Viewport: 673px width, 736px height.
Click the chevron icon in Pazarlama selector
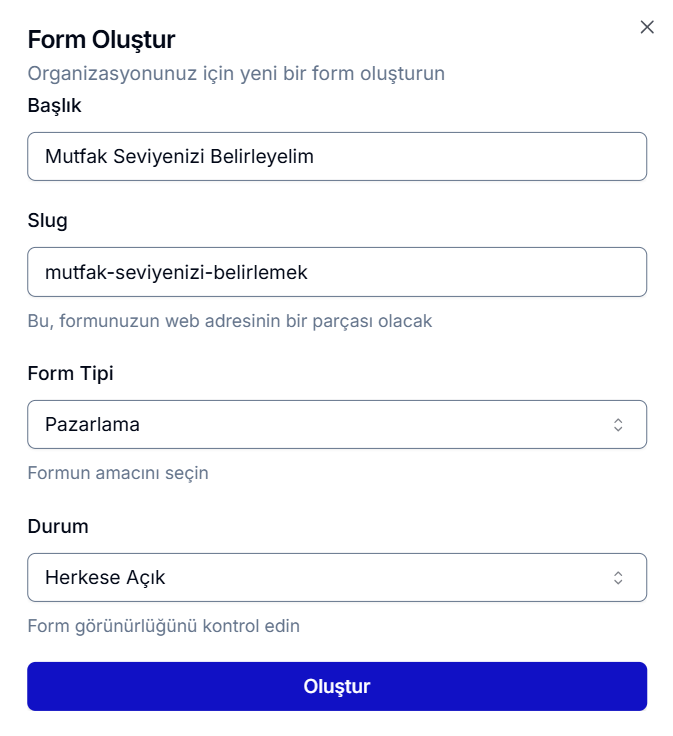tap(618, 424)
